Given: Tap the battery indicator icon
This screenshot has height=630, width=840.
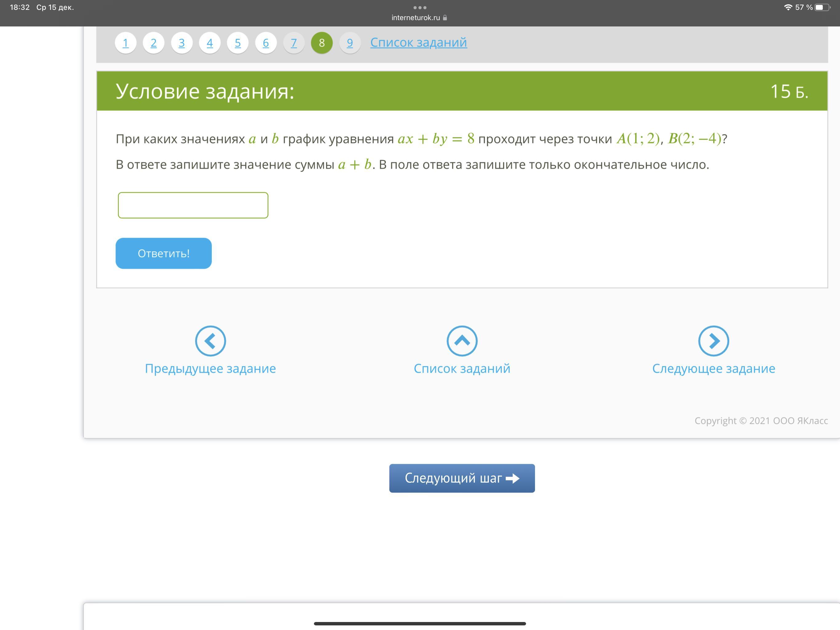Looking at the screenshot, I should [x=822, y=8].
